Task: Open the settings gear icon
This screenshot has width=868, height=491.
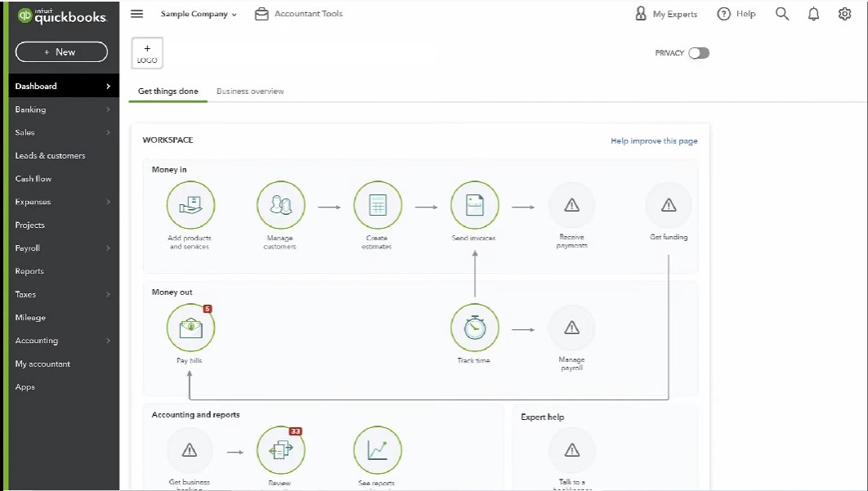Action: click(844, 14)
